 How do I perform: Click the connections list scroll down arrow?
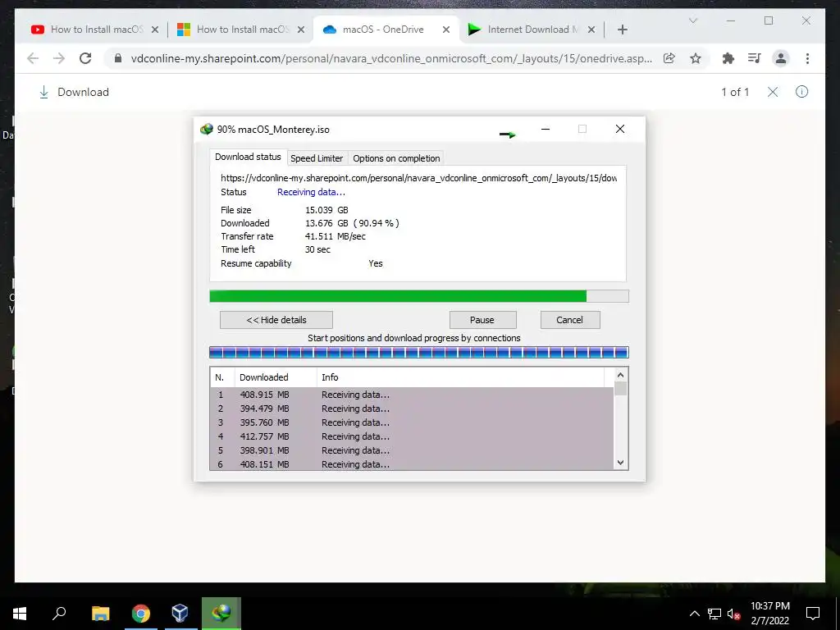coord(620,463)
